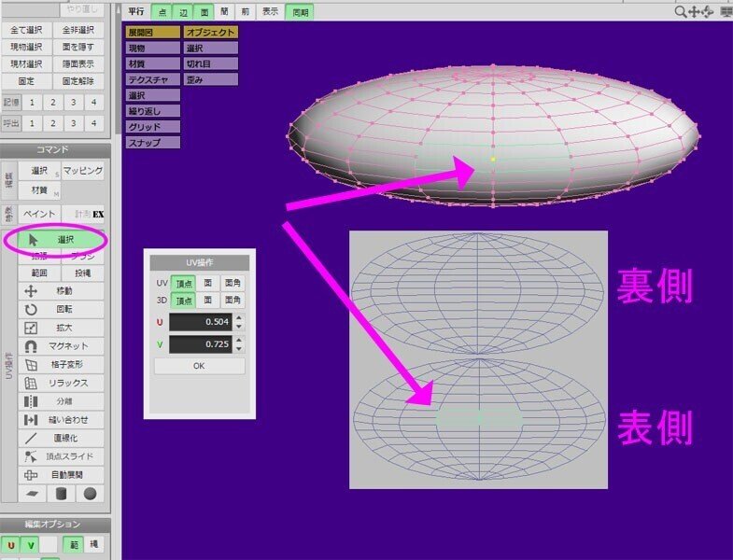Click the cylindrical mapping cylinder icon
This screenshot has height=560, width=733.
point(62,493)
